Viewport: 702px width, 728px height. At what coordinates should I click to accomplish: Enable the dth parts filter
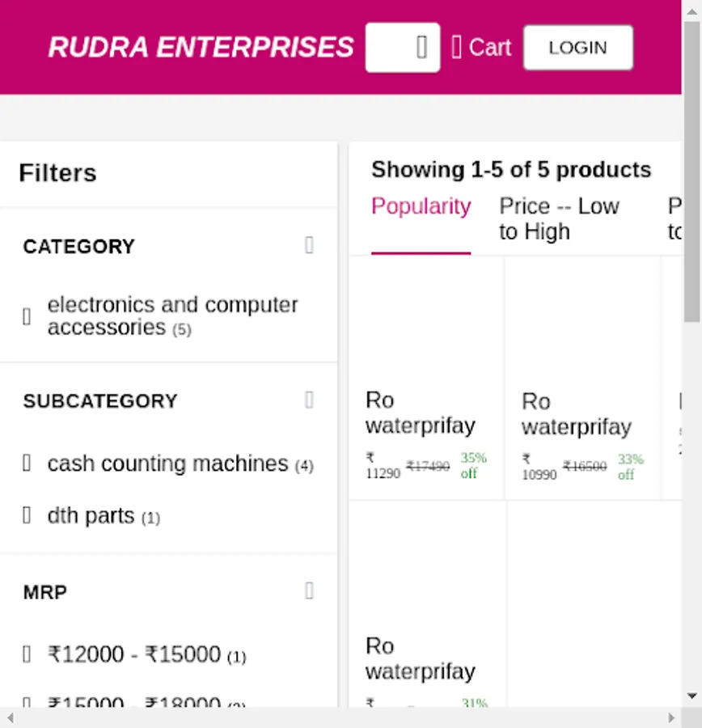point(27,515)
